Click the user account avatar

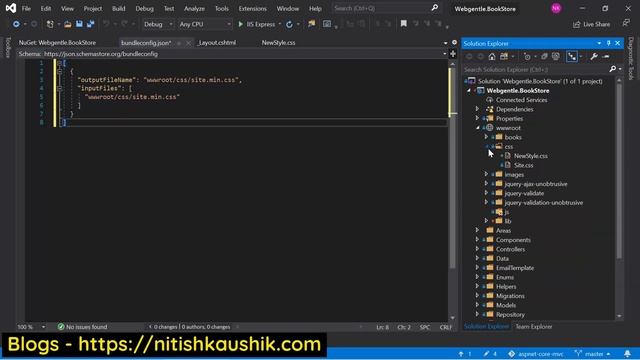[556, 8]
